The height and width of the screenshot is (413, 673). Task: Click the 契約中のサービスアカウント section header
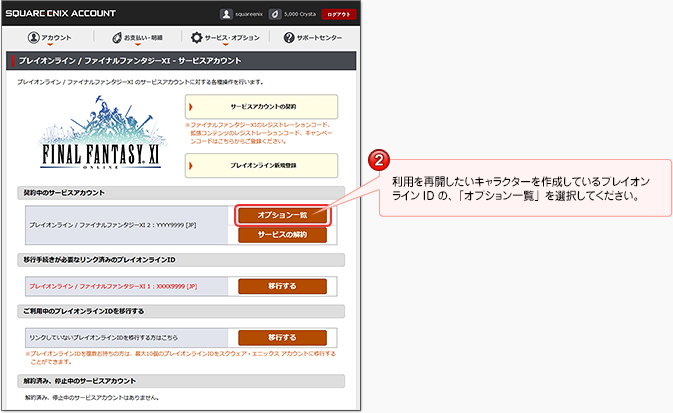point(181,193)
